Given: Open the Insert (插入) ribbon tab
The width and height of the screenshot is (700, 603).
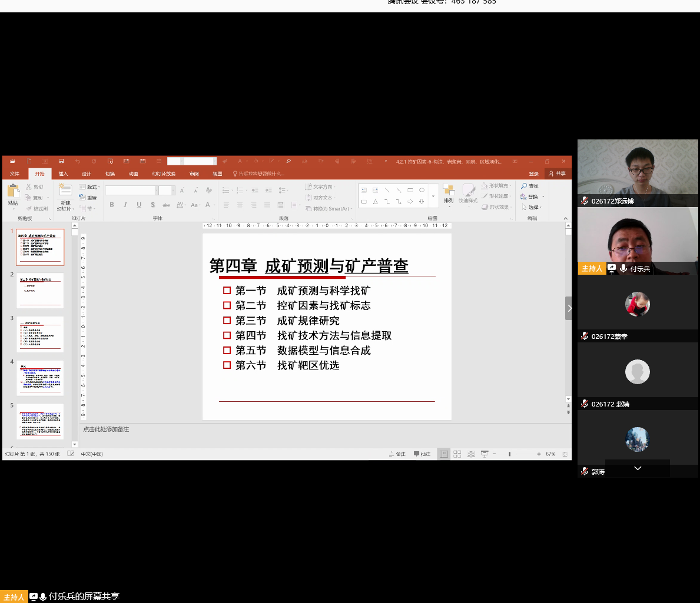Looking at the screenshot, I should pos(63,174).
